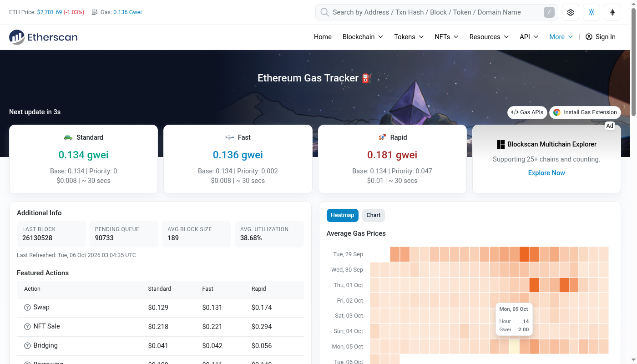This screenshot has width=637, height=364.
Task: Click the Chrome icon on Install Gas Extension
Action: pos(557,112)
